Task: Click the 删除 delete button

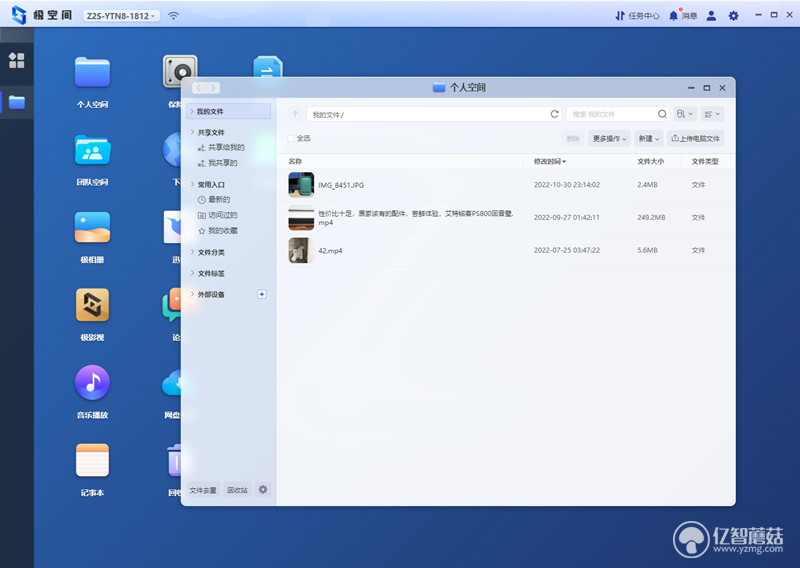Action: 573,138
